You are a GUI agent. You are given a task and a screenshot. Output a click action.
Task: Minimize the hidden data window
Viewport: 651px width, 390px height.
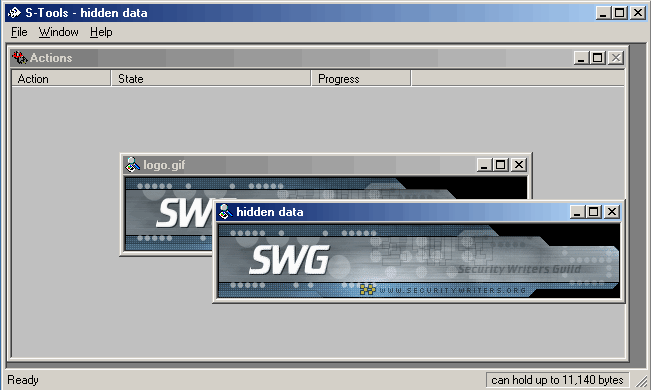pyautogui.click(x=577, y=212)
